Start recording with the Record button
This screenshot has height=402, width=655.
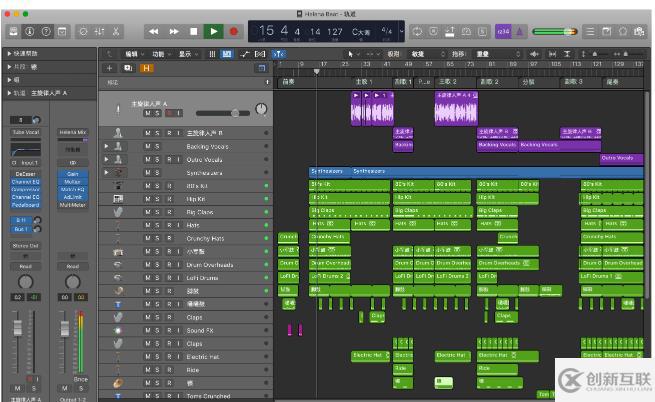[x=234, y=31]
